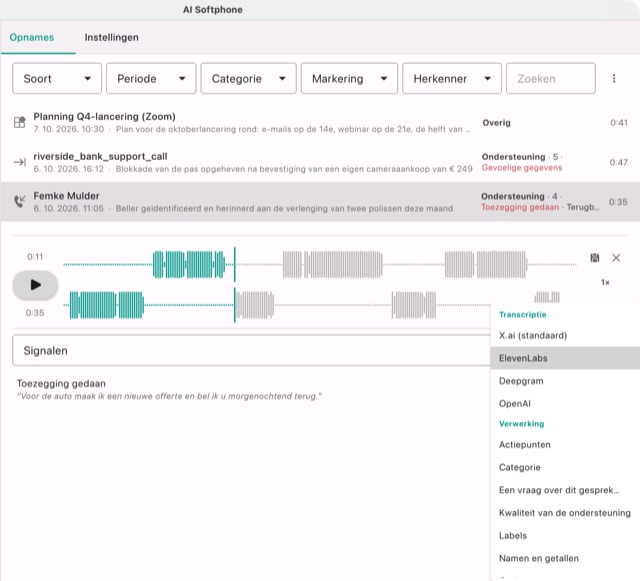640x581 pixels.
Task: Select OpenAI transcription option
Action: 565,403
